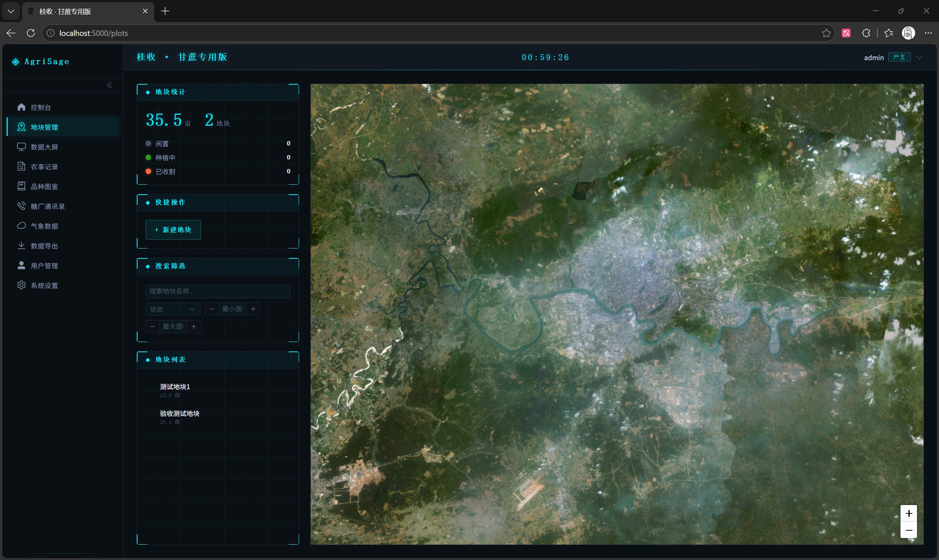Collapse the sidebar with double-chevron icon

tap(110, 85)
